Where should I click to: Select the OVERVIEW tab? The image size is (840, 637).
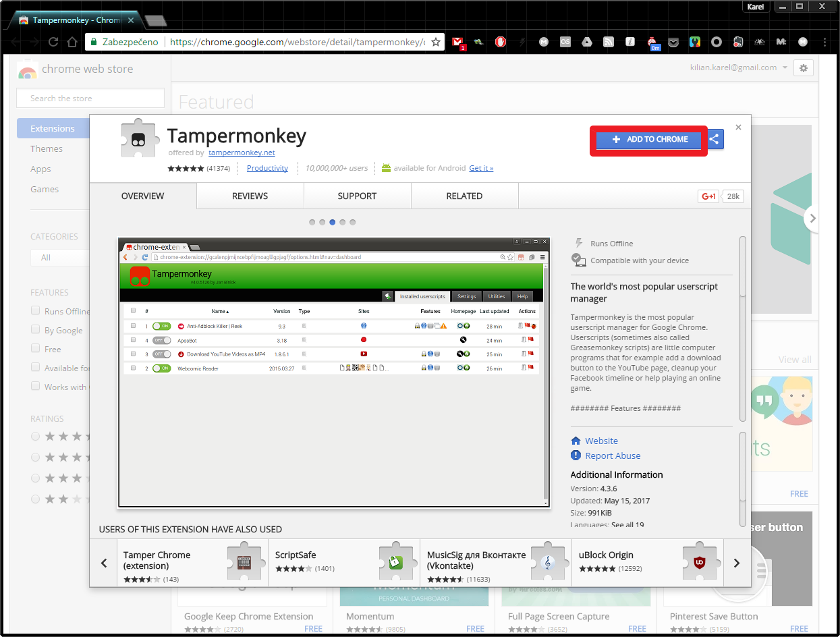143,196
